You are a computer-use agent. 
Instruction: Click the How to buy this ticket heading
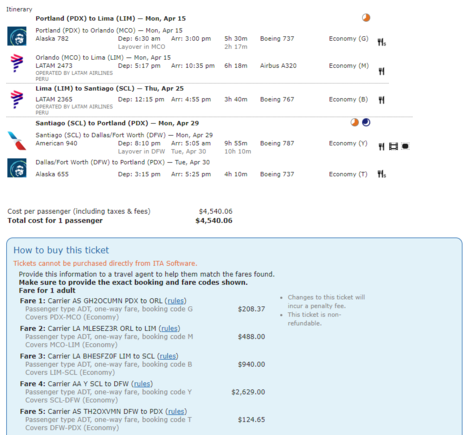pos(61,250)
